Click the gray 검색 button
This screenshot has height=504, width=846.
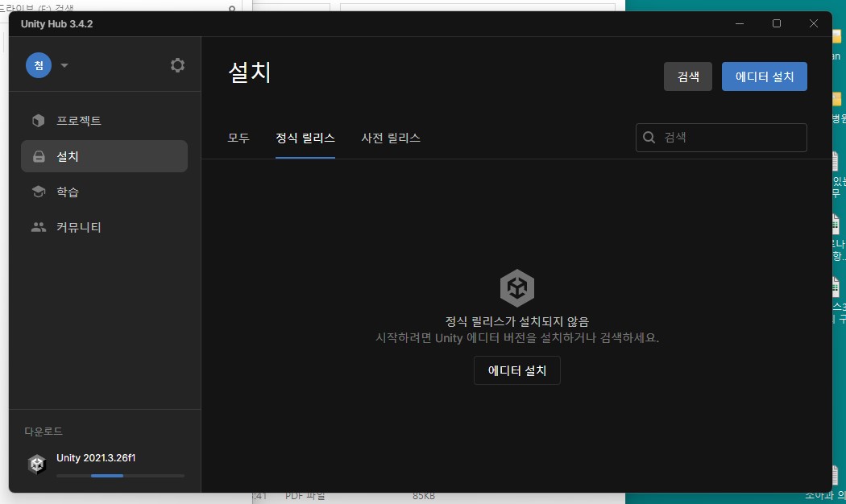(688, 76)
